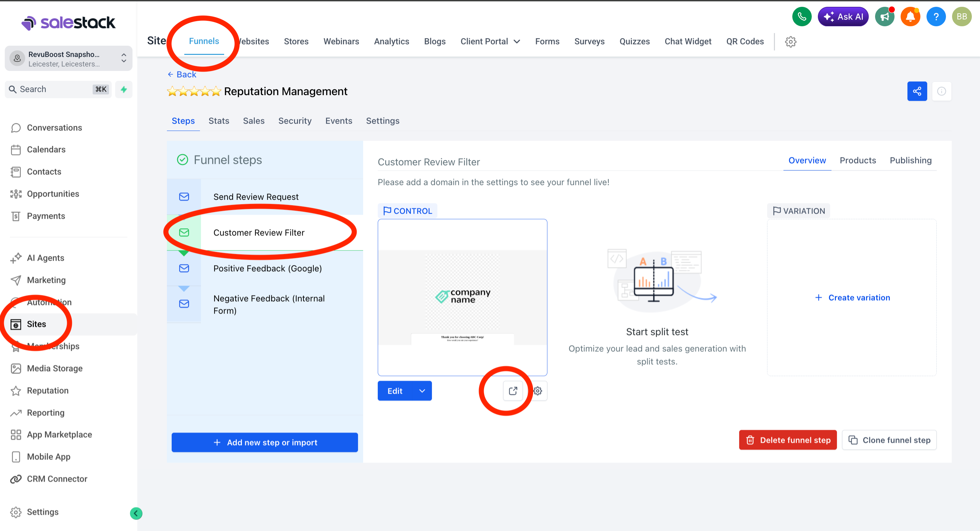Open the Ask AI assistant
The image size is (980, 531).
tap(843, 17)
